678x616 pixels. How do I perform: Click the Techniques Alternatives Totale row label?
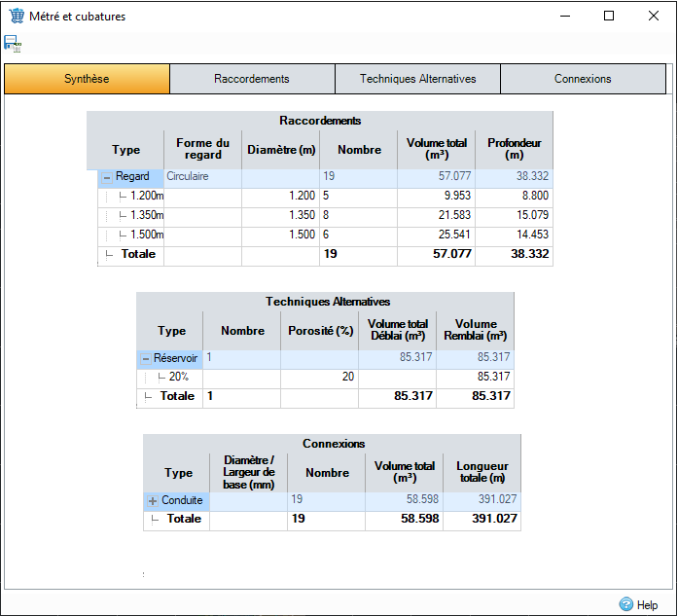point(177,396)
